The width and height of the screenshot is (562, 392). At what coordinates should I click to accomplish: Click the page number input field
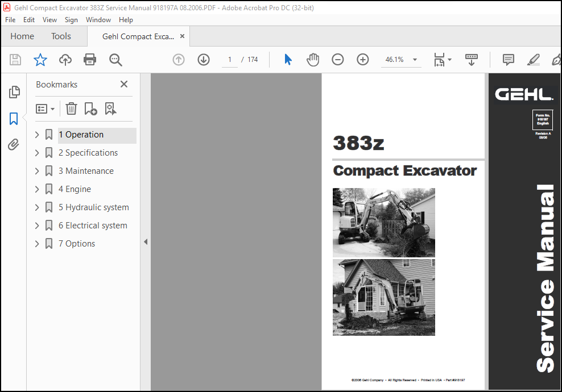click(x=230, y=60)
